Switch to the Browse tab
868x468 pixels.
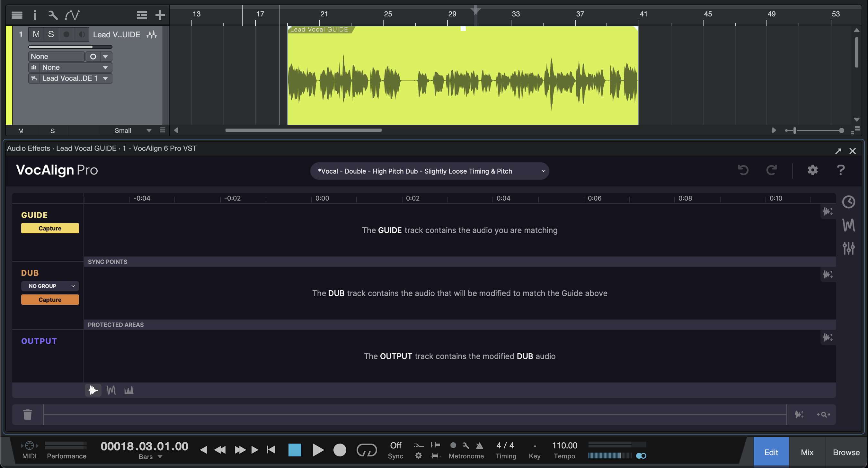click(846, 452)
